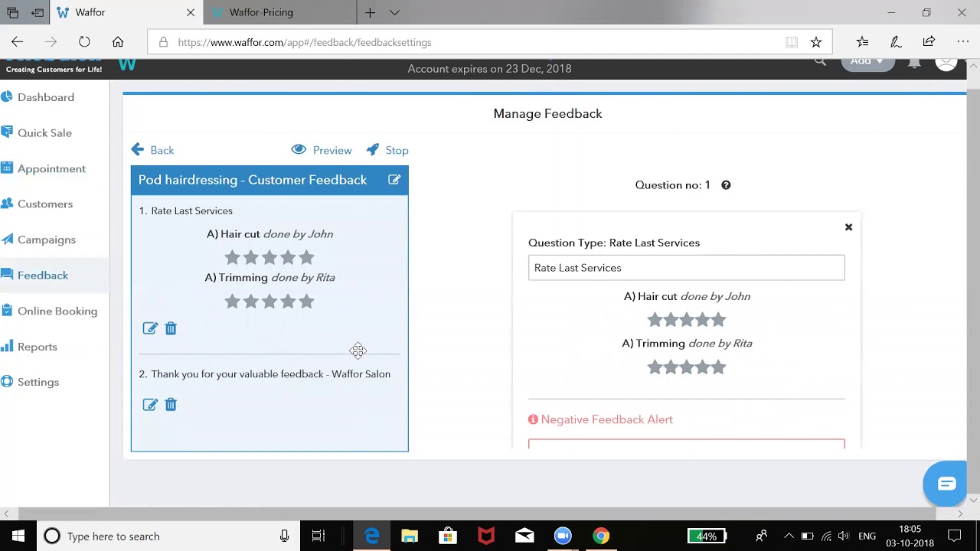Open the favorites hub
This screenshot has width=980, height=551.
coord(862,42)
